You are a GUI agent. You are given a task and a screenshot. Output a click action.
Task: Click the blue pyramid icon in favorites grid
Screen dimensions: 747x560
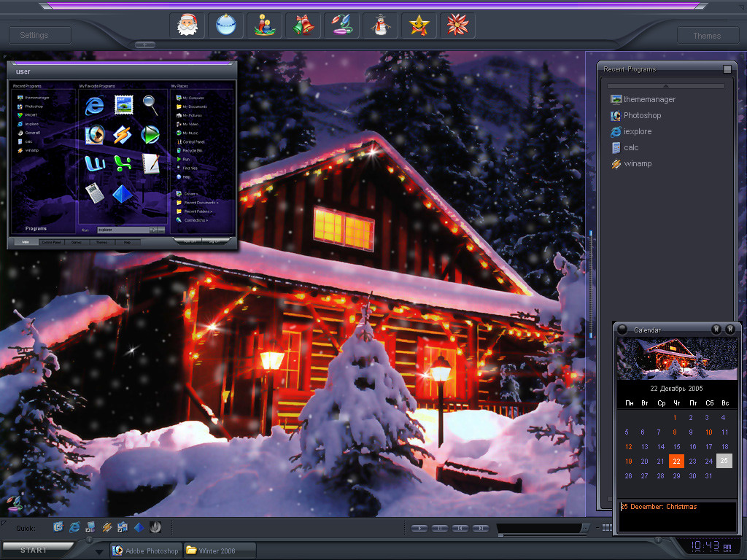[123, 194]
